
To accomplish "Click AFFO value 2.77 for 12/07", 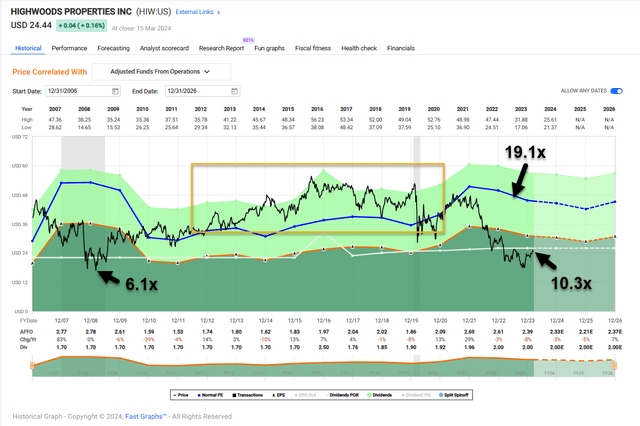I will pyautogui.click(x=62, y=332).
